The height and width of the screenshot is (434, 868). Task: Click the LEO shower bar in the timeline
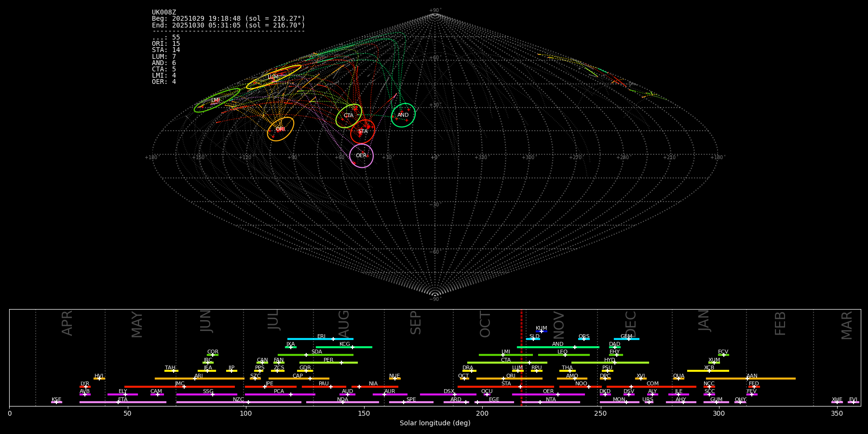point(564,355)
